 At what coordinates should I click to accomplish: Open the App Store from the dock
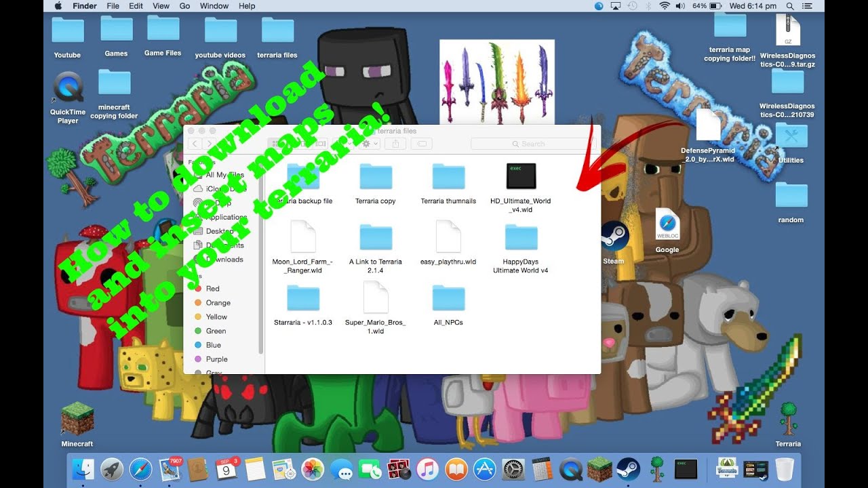[x=485, y=469]
